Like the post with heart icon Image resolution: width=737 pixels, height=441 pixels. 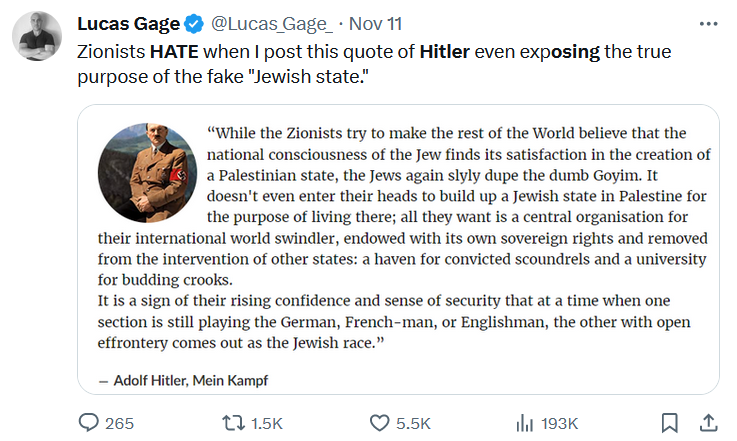click(x=379, y=423)
